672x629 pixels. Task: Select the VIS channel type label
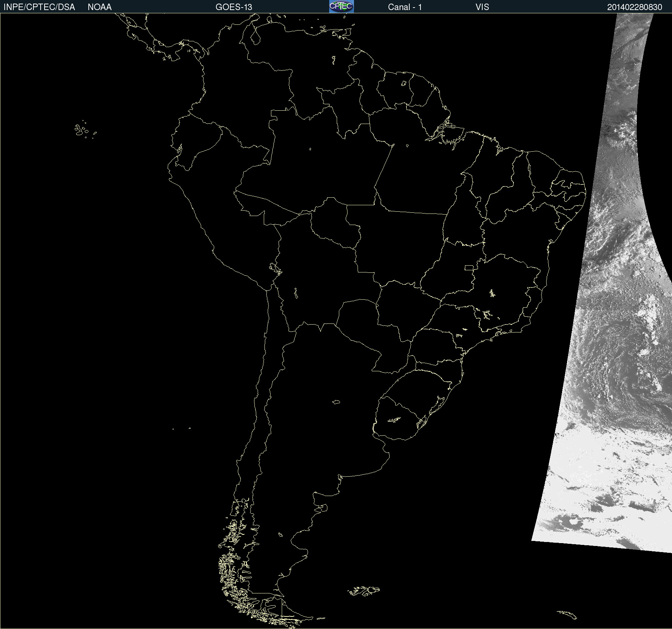click(482, 7)
